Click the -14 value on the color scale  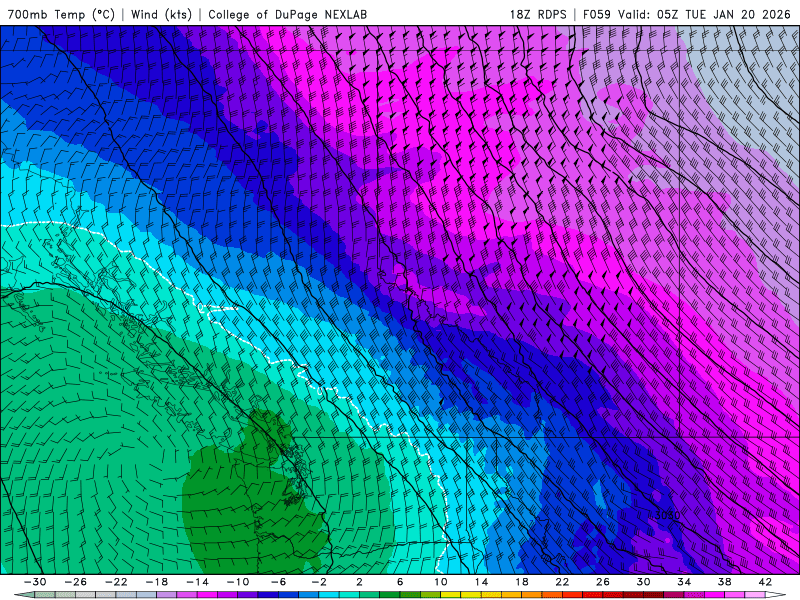[197, 582]
